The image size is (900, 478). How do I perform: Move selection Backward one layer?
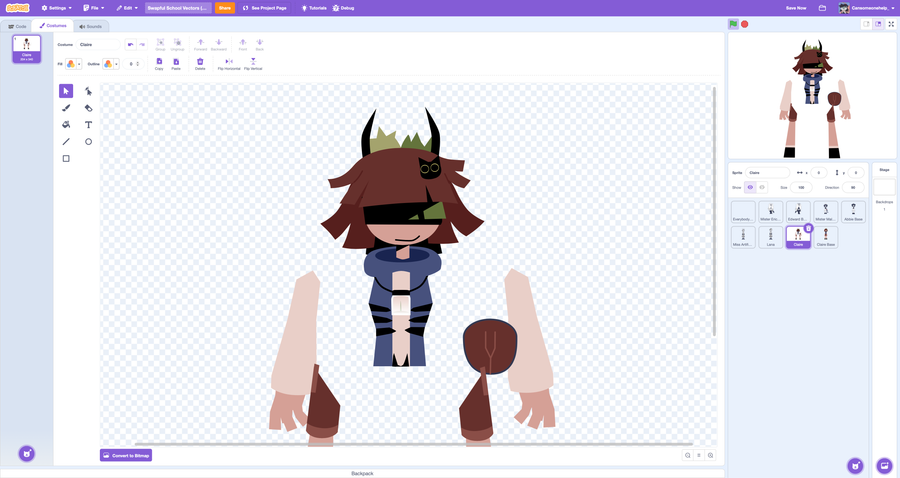pyautogui.click(x=219, y=44)
